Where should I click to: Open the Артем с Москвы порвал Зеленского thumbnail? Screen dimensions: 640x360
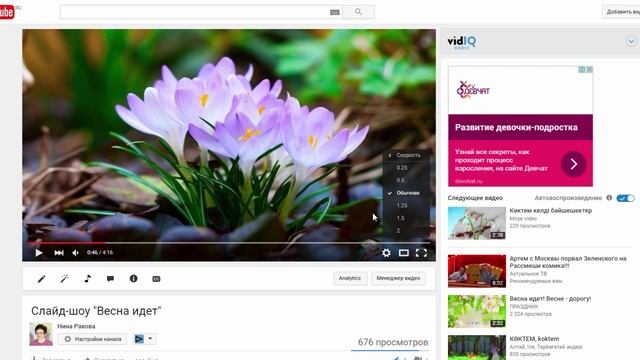coord(477,271)
